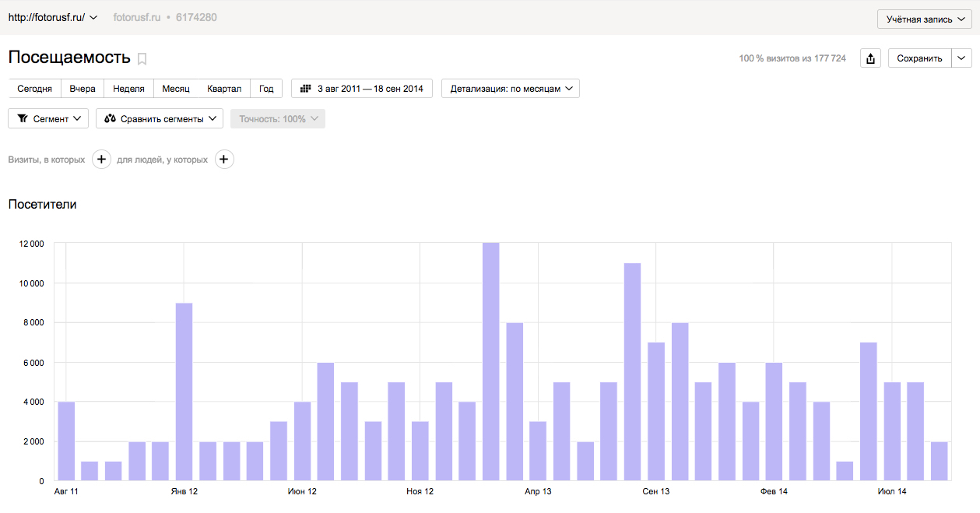Click the last bar at the right end of chart

coord(940,461)
